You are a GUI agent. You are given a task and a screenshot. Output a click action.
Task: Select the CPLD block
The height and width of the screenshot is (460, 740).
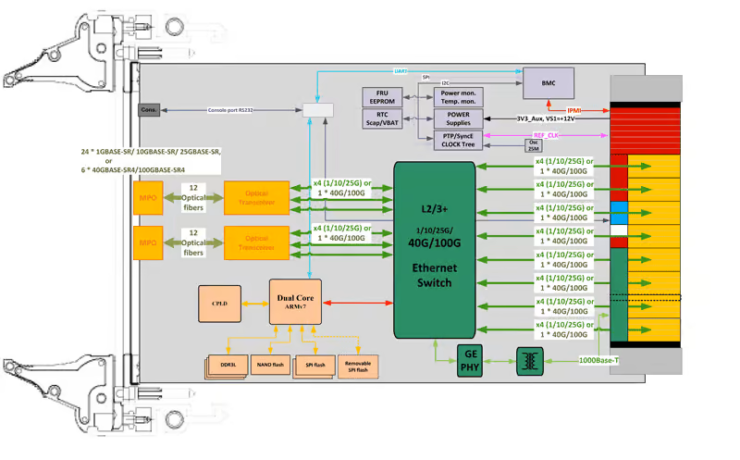coord(220,304)
